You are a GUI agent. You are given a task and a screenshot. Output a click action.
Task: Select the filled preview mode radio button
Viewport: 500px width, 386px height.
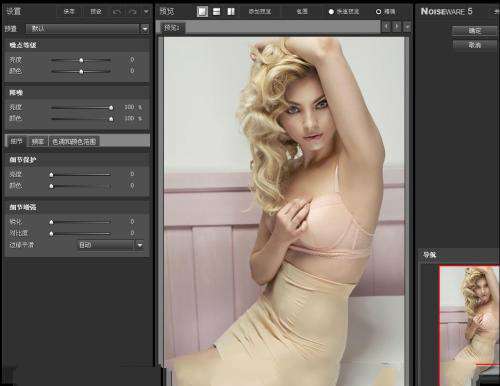coord(331,12)
